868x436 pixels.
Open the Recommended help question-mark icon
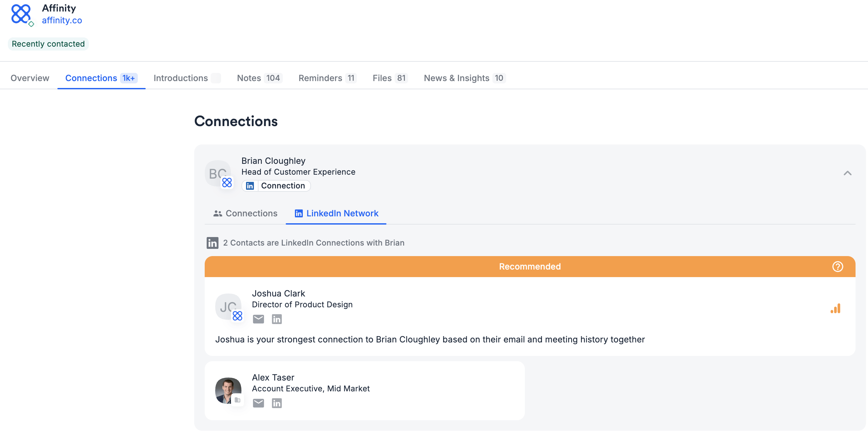pos(837,266)
